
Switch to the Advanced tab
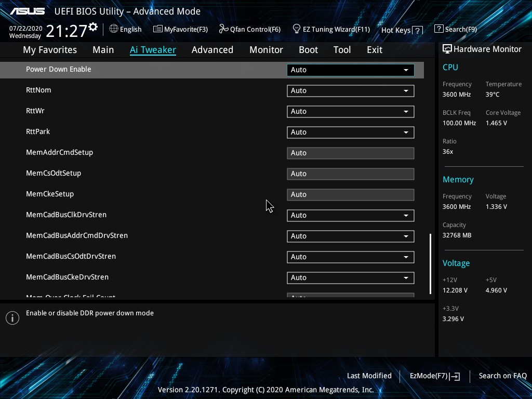point(212,50)
